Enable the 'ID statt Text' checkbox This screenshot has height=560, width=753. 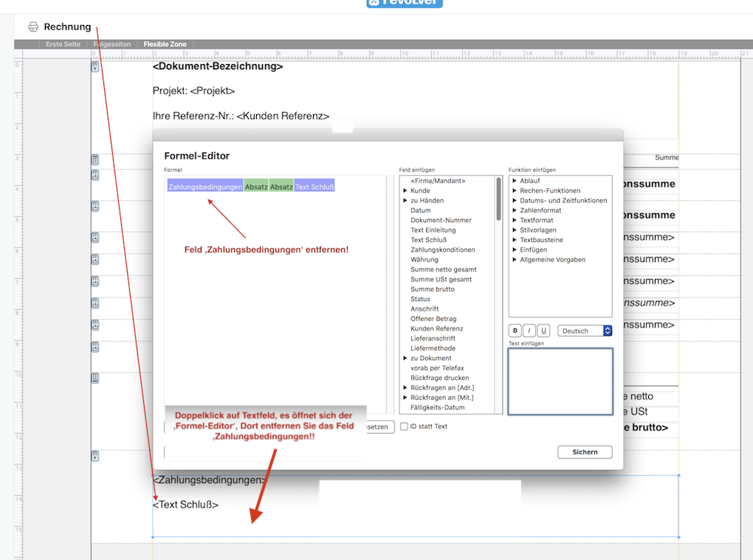(x=404, y=426)
